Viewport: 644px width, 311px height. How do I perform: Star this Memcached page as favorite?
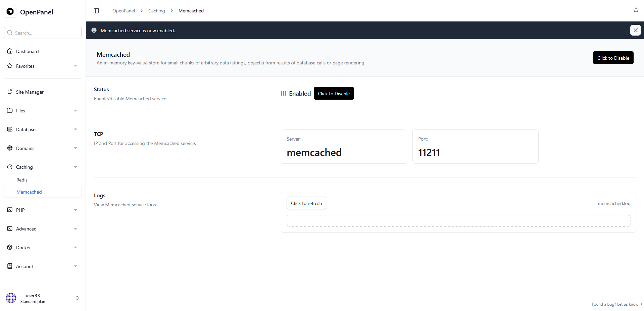coord(636,10)
